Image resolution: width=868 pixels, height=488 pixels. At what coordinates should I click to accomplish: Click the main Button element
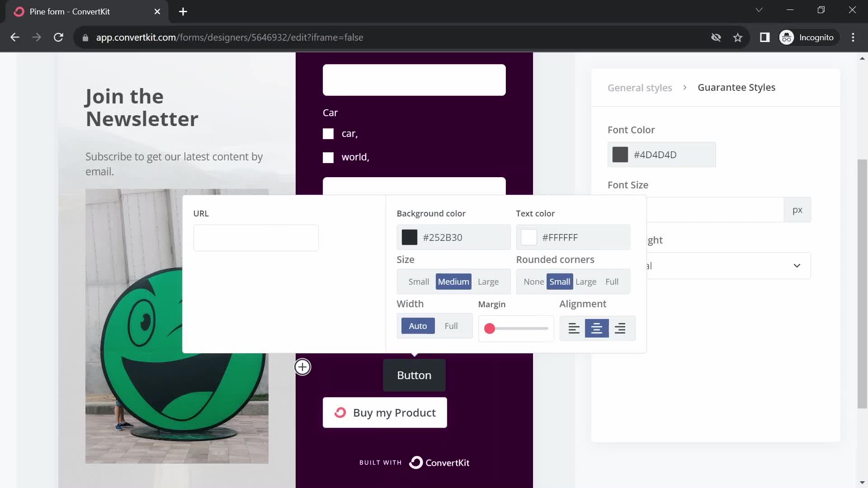[415, 375]
